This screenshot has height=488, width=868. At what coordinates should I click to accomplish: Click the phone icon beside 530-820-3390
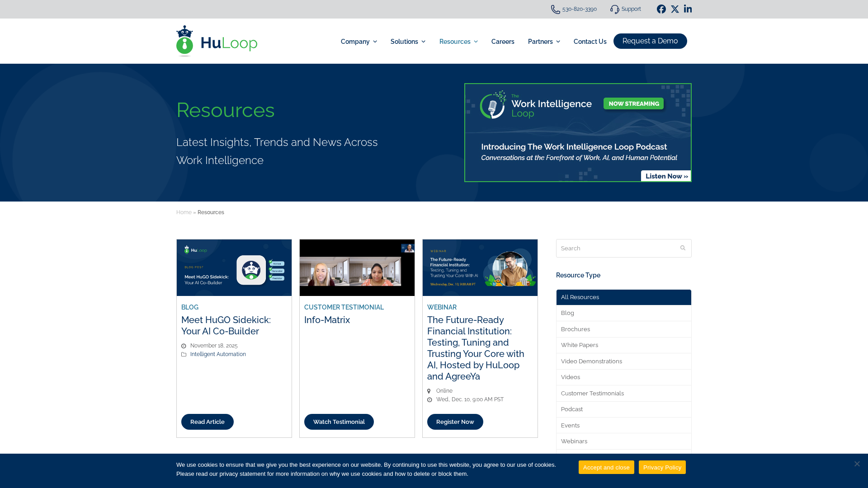555,9
